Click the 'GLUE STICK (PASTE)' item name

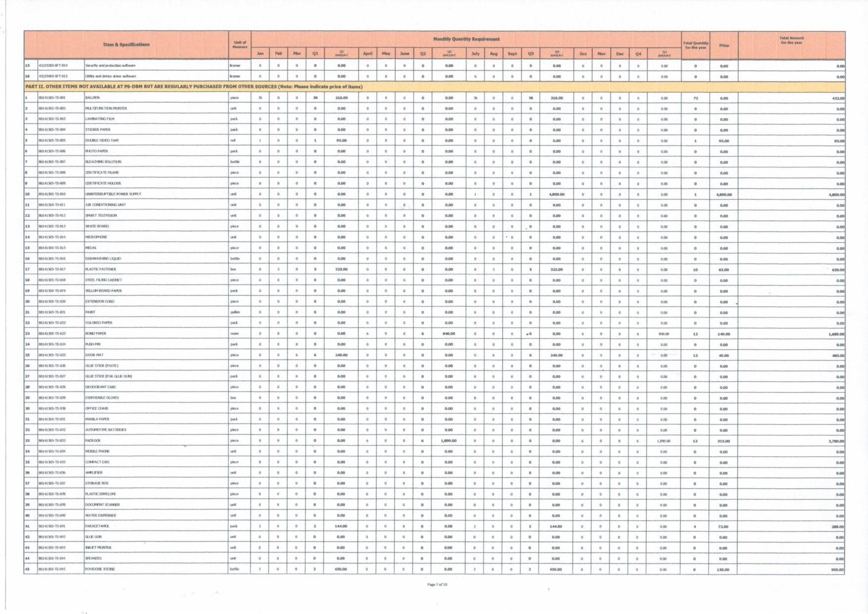point(101,366)
